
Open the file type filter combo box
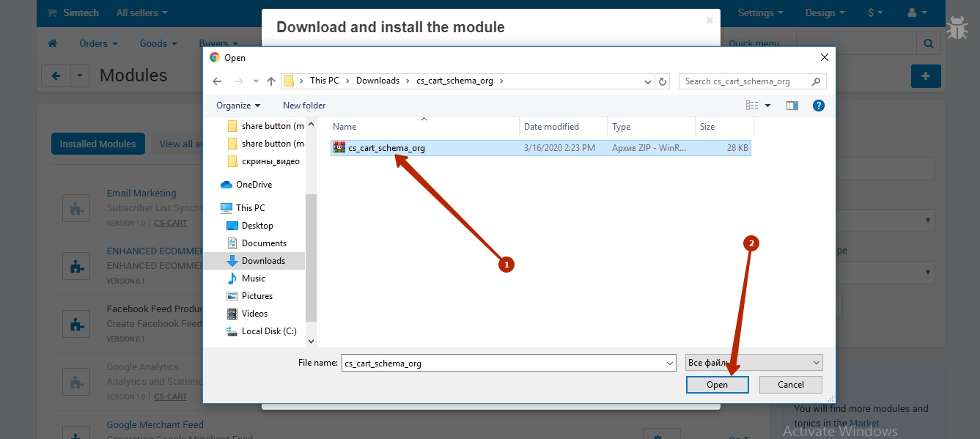click(754, 363)
